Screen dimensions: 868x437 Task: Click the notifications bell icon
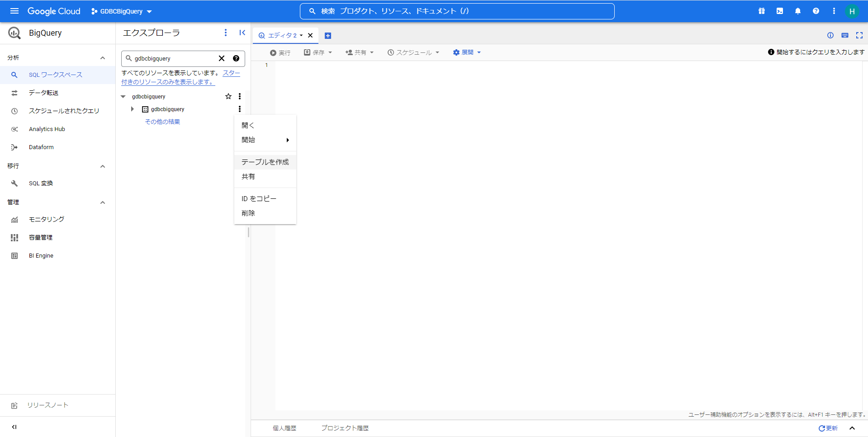tap(798, 11)
